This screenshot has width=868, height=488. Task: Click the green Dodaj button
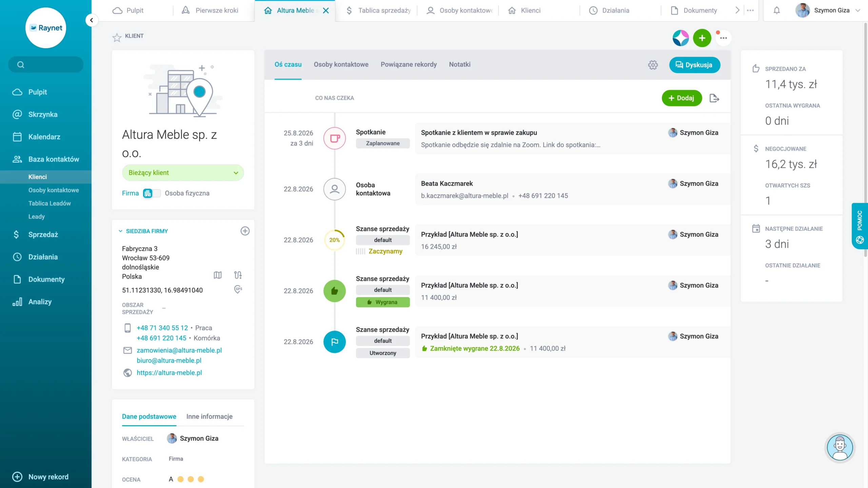[x=682, y=98]
